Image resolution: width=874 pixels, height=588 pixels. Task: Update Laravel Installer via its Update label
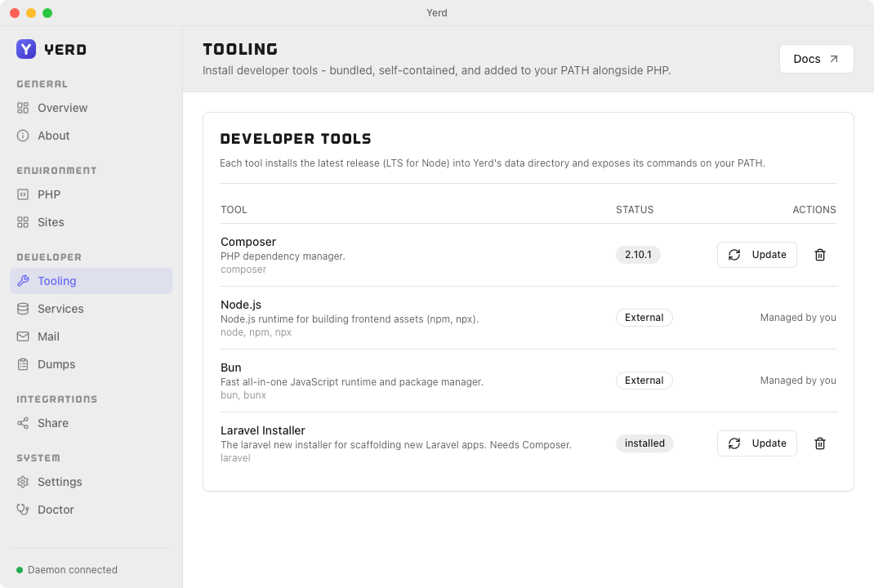769,443
